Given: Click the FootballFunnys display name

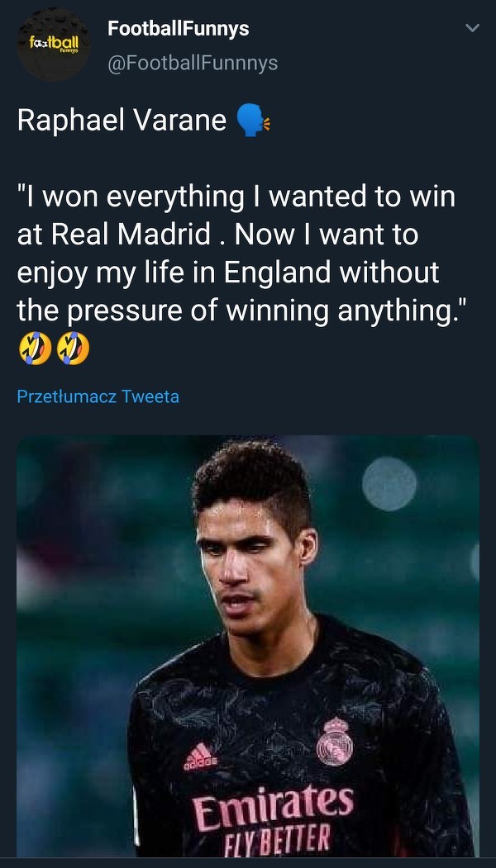Looking at the screenshot, I should point(178,29).
